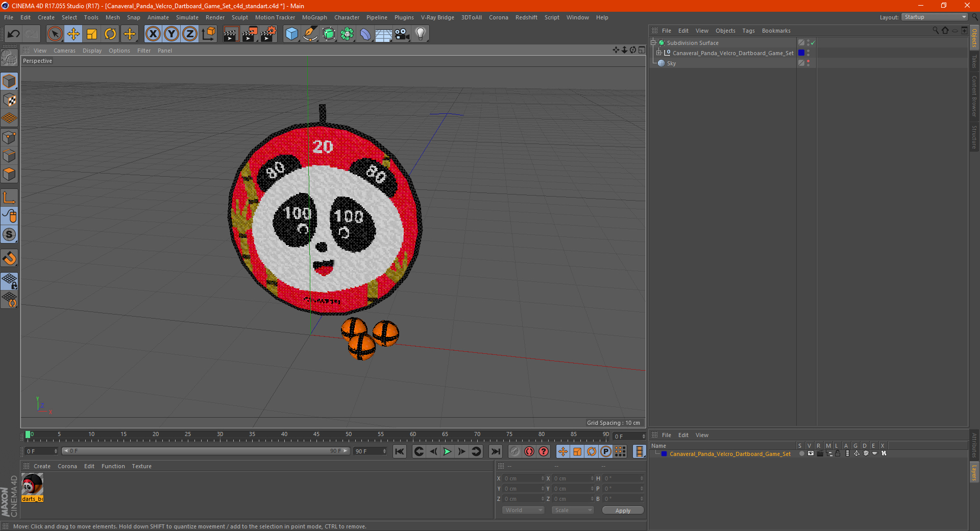The width and height of the screenshot is (980, 531).
Task: Go to start of animation
Action: point(400,451)
